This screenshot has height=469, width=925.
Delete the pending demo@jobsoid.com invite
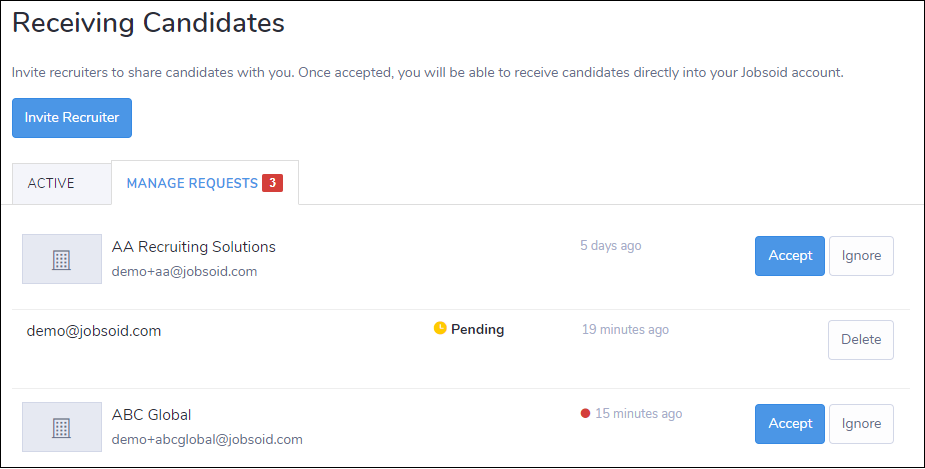[x=860, y=340]
